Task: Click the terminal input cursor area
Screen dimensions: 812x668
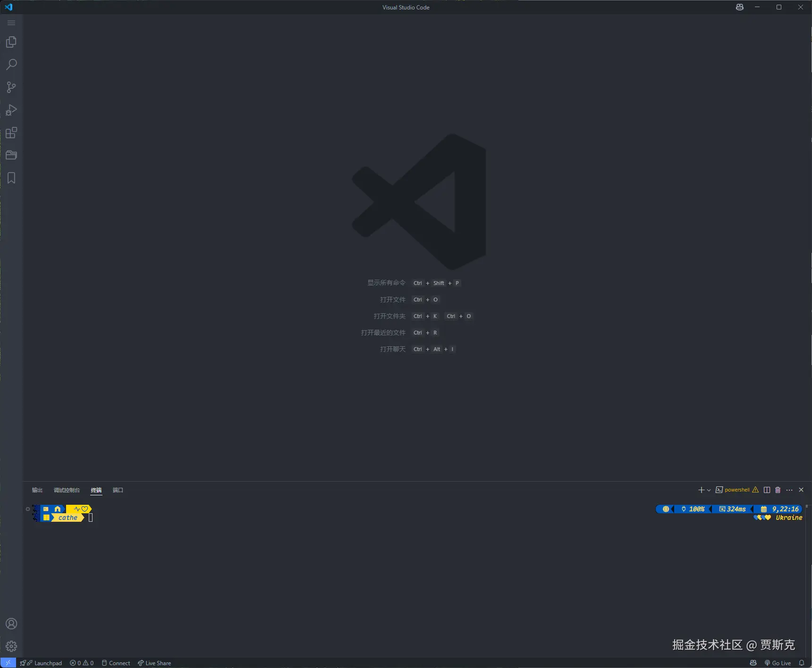Action: pos(91,518)
